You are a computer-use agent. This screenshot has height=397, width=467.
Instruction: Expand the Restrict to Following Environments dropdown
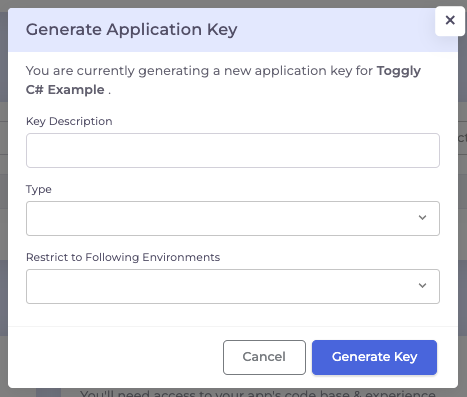[233, 286]
